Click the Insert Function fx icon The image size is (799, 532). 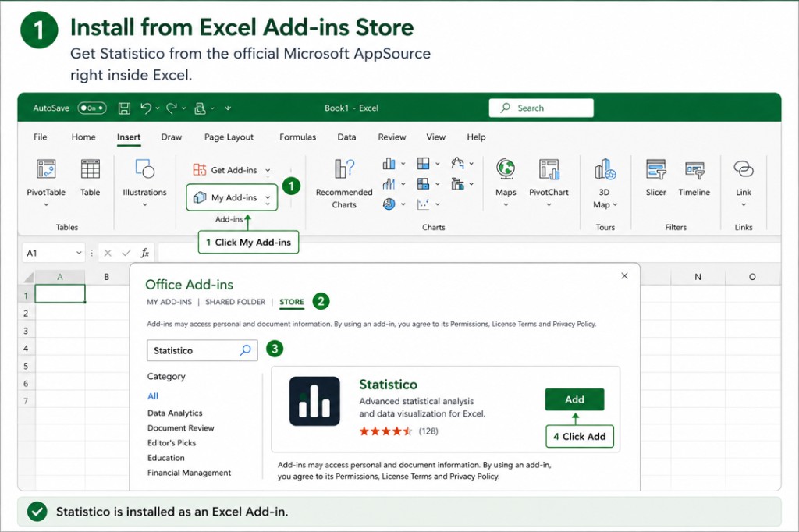click(144, 253)
